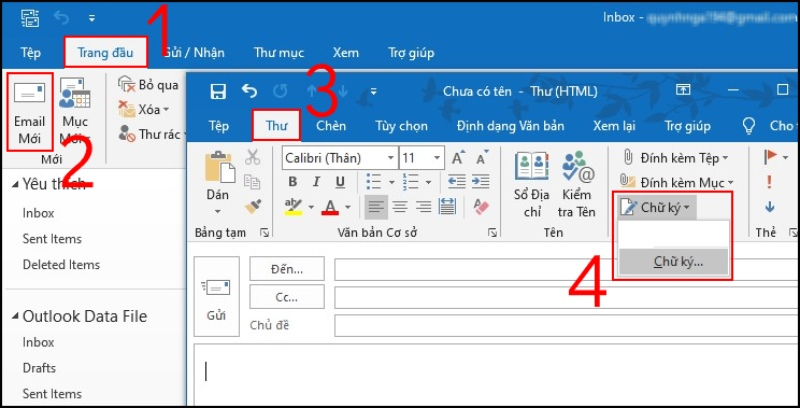The width and height of the screenshot is (800, 408).
Task: Toggle Bold formatting
Action: 292,182
